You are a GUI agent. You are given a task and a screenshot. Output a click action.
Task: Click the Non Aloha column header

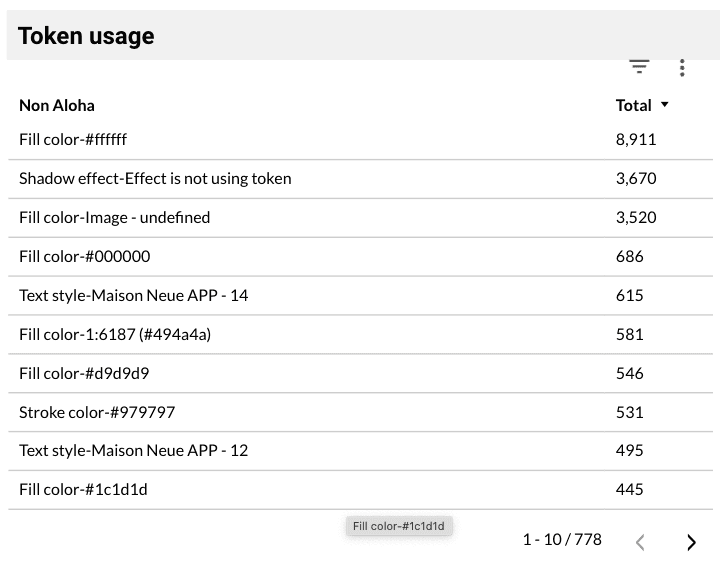coord(57,105)
